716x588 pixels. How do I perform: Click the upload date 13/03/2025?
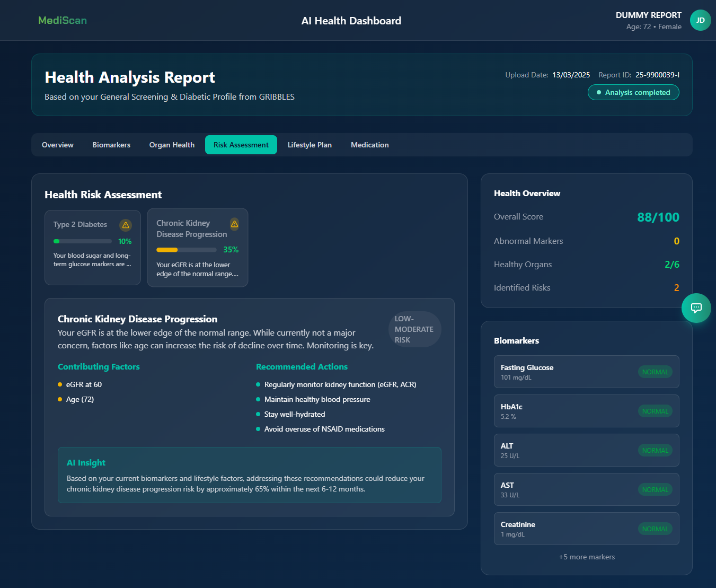(571, 75)
